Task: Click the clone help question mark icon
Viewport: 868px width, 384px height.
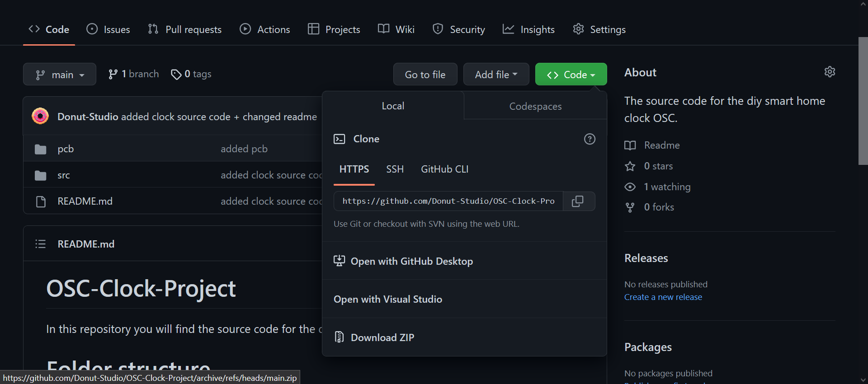Action: 590,139
